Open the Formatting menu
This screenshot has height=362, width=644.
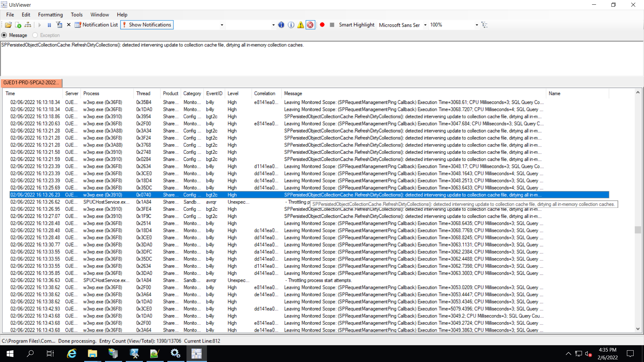click(50, 15)
